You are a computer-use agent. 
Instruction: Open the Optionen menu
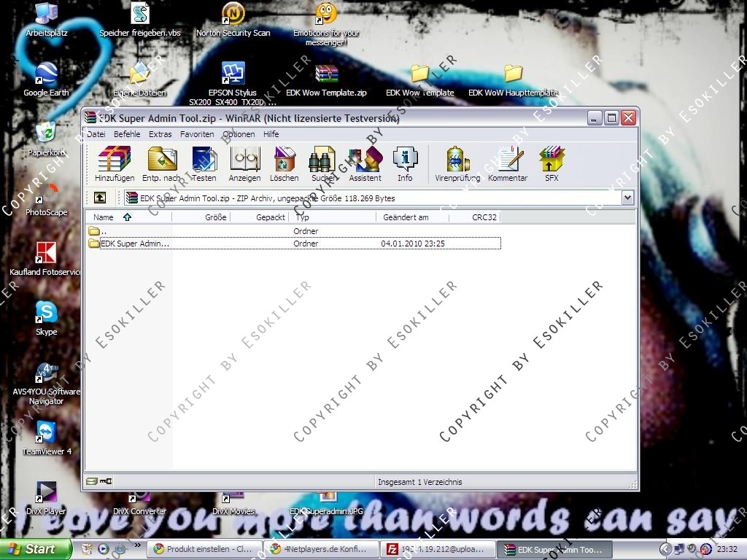pyautogui.click(x=239, y=134)
